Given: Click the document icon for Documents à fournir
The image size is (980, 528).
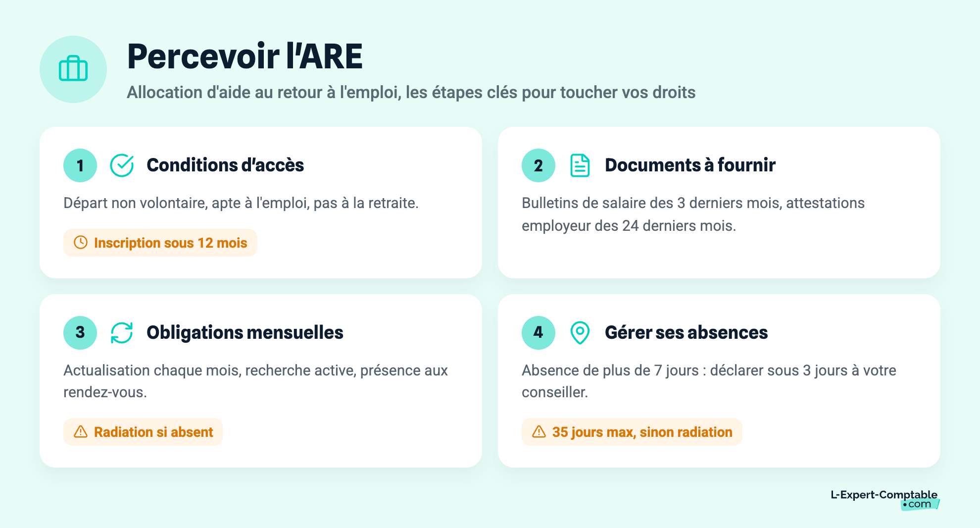Looking at the screenshot, I should click(580, 165).
